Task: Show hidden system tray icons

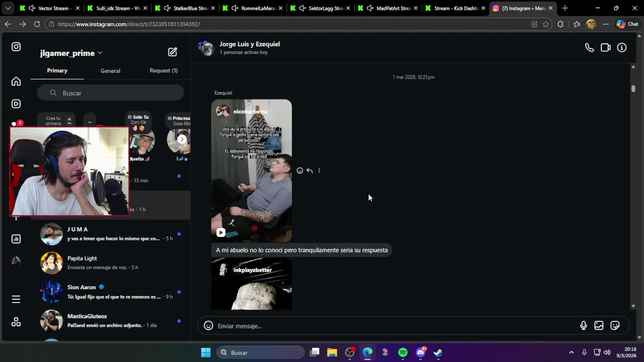Action: coord(571,352)
